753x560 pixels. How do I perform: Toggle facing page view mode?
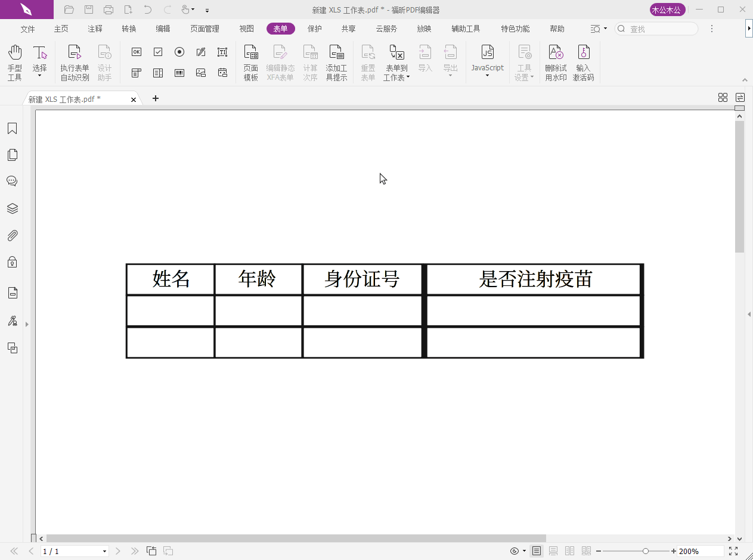(569, 551)
